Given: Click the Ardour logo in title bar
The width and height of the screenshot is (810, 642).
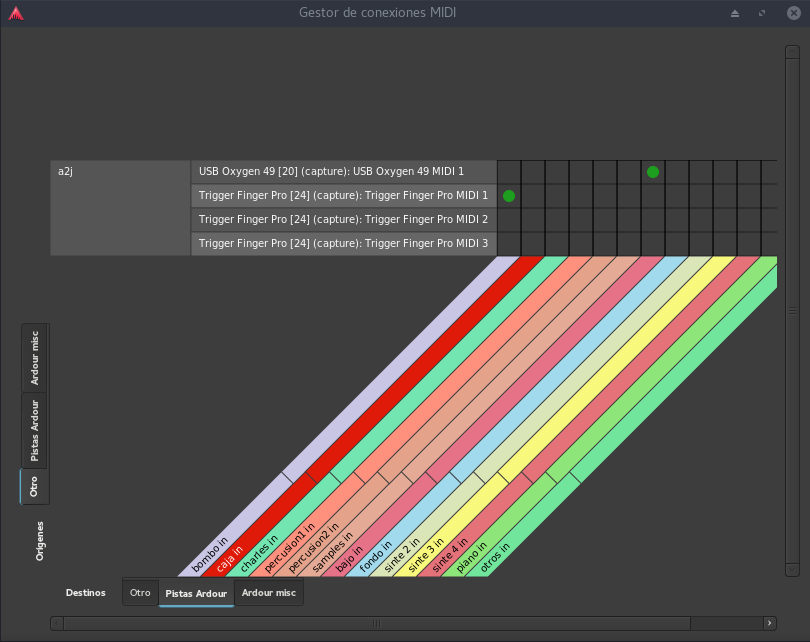Looking at the screenshot, I should point(15,13).
